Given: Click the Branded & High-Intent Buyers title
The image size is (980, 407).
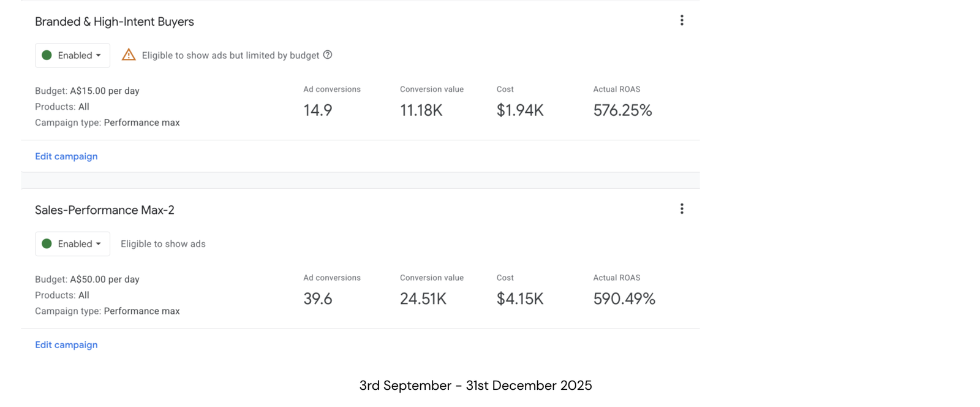Looking at the screenshot, I should (115, 21).
